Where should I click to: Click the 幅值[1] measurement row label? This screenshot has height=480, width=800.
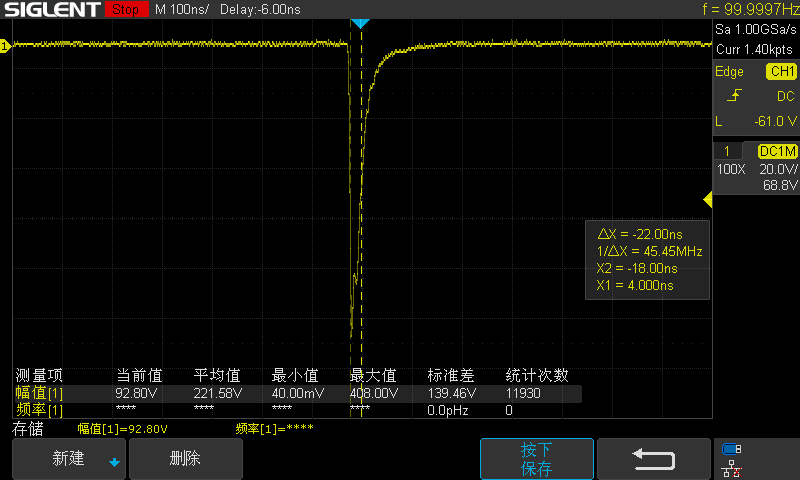39,393
